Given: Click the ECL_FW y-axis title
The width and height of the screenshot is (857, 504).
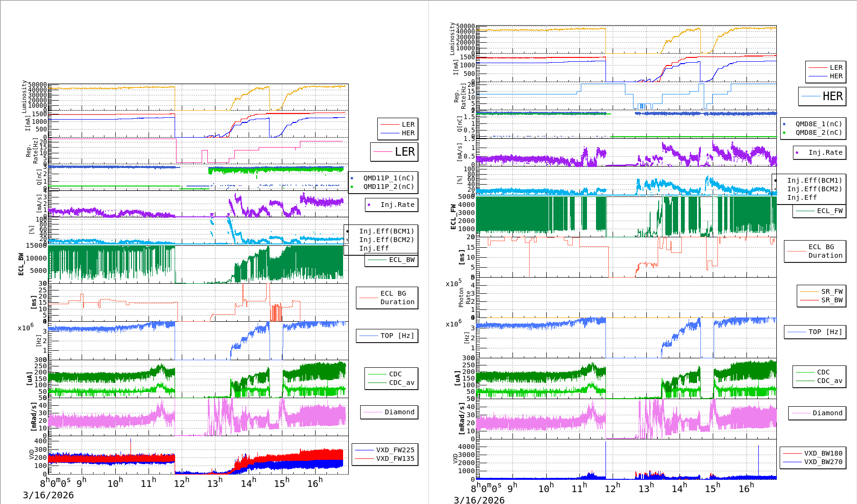Looking at the screenshot, I should click(453, 216).
